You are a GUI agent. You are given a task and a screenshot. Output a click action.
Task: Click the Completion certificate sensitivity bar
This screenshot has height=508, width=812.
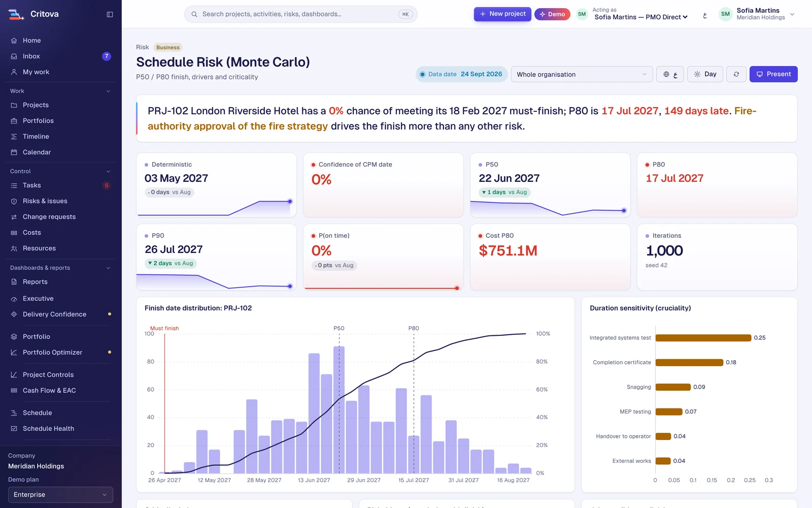pyautogui.click(x=689, y=362)
